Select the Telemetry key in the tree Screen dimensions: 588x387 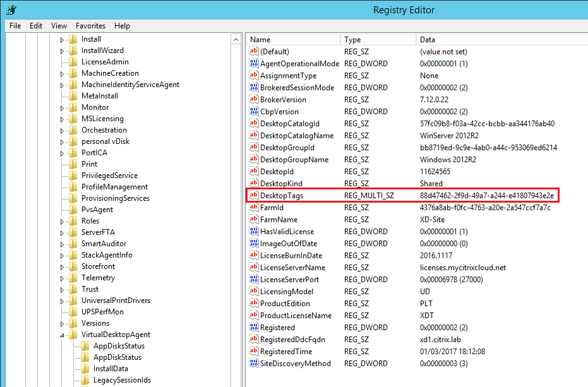(x=99, y=278)
